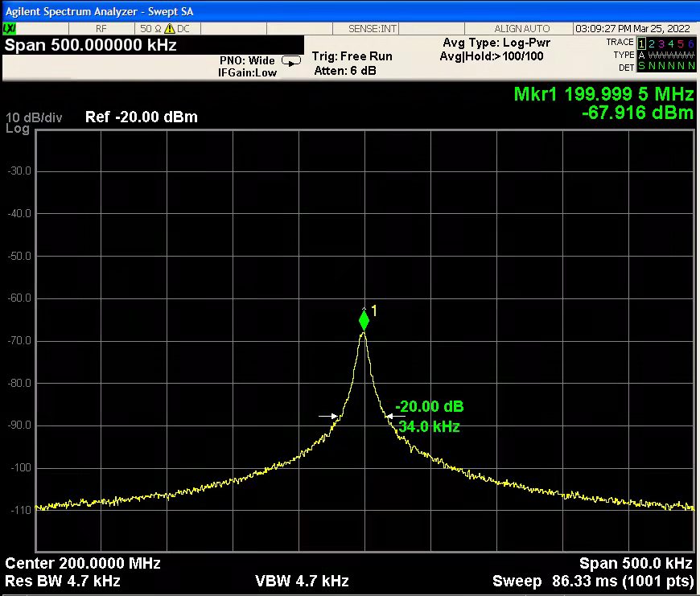Click the DC coupling warning icon
The image size is (700, 596).
pos(169,29)
